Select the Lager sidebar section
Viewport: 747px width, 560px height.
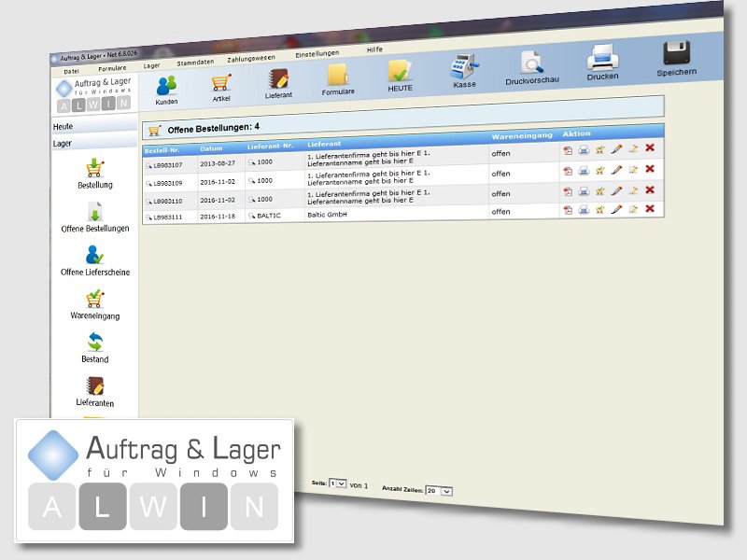[x=94, y=143]
